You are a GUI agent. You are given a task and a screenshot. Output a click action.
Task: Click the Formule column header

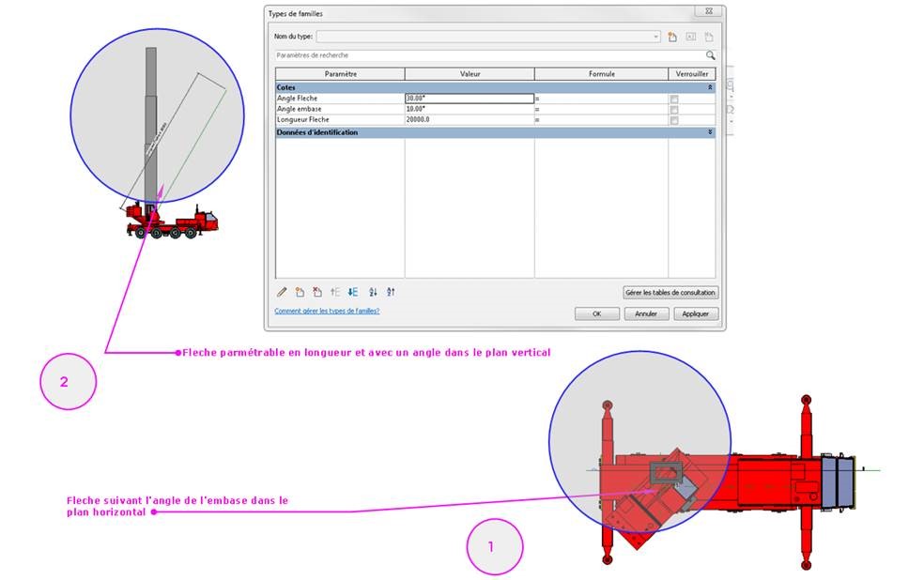[x=601, y=74]
